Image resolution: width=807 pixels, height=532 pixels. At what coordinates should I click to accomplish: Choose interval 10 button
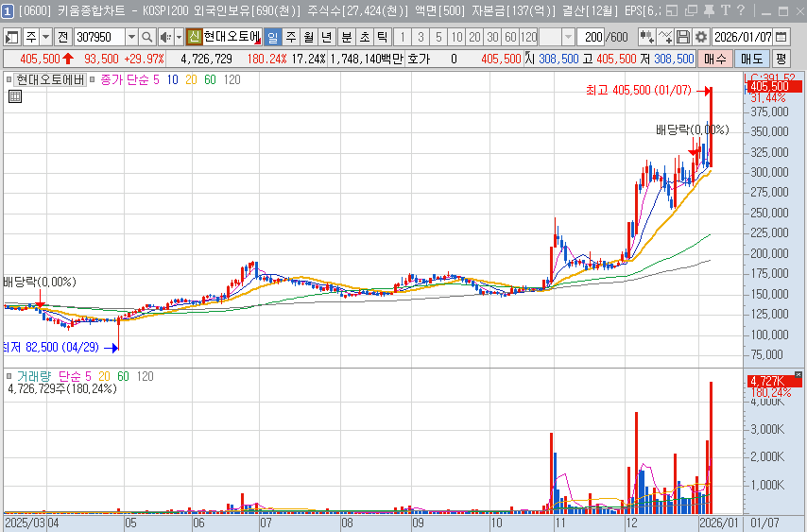456,37
